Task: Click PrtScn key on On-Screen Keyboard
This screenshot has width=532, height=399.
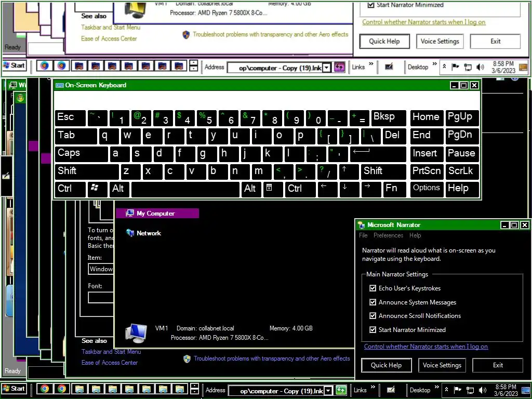Action: (427, 171)
